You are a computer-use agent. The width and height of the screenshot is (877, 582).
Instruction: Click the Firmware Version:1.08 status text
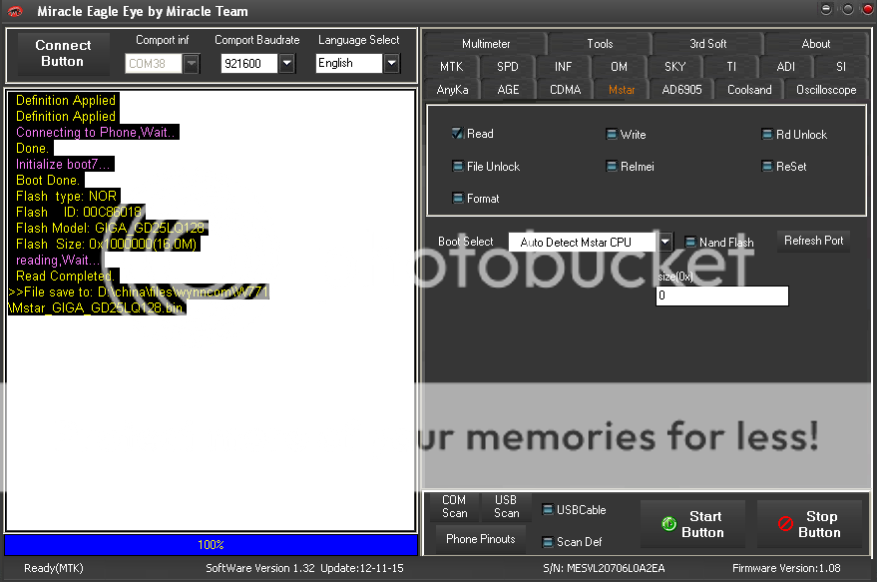pos(786,569)
